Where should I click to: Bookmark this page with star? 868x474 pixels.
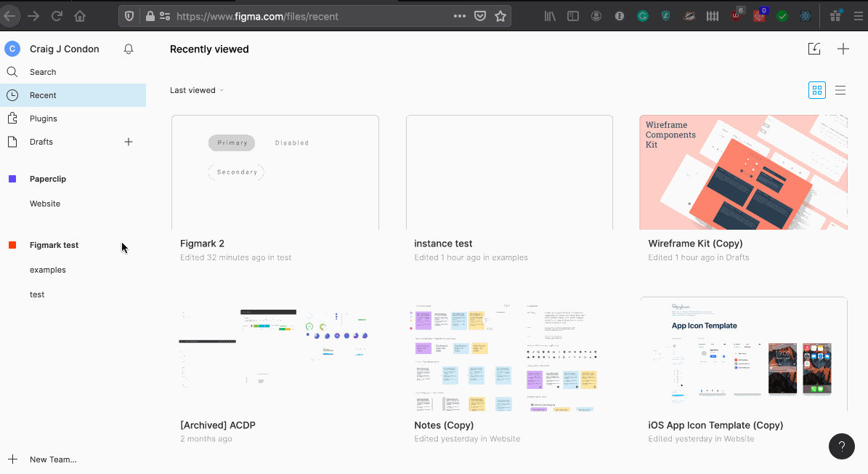500,16
